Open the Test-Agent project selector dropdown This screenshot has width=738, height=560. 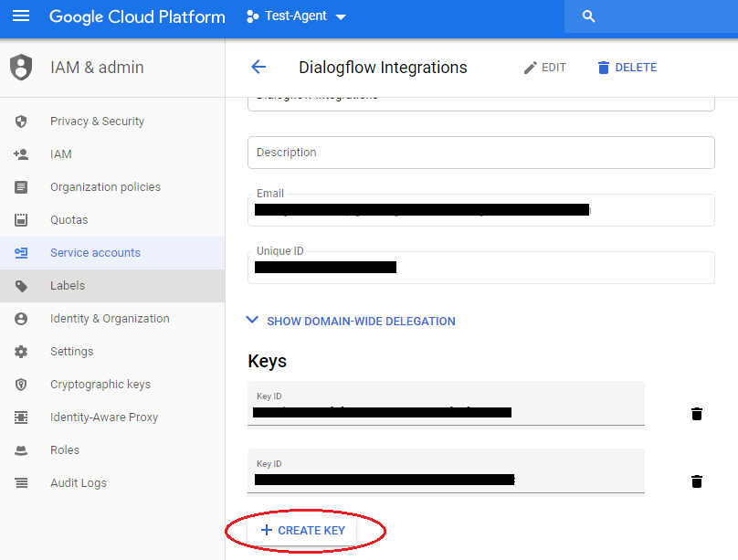tap(297, 16)
